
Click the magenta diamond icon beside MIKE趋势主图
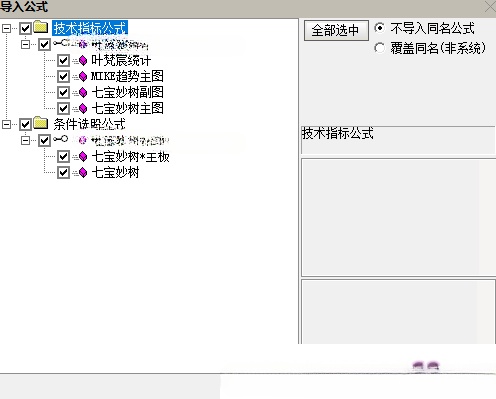point(83,77)
